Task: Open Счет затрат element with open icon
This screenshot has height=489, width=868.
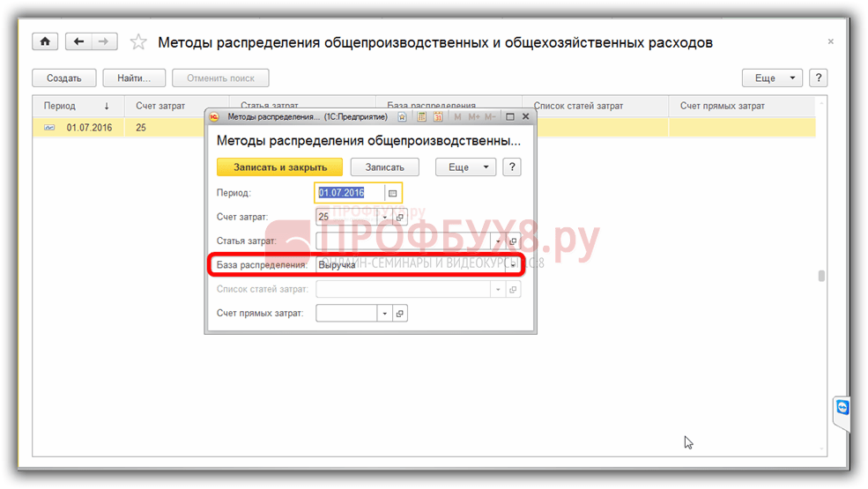Action: point(400,217)
